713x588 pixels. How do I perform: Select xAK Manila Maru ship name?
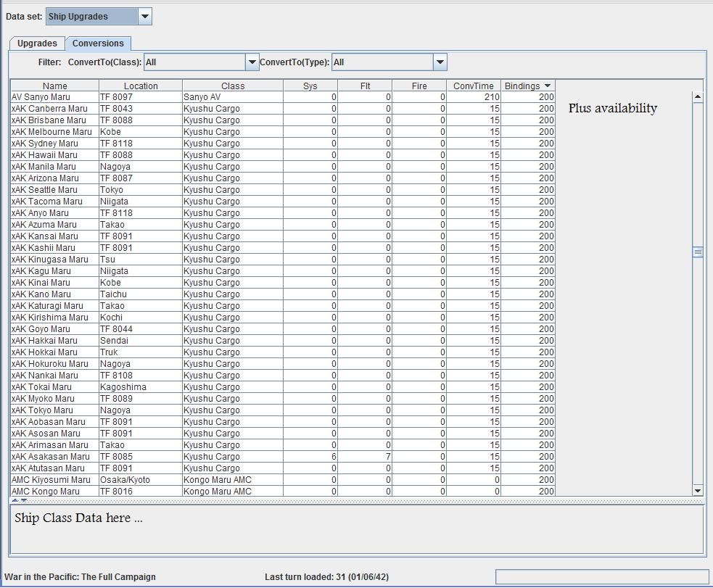coord(44,166)
